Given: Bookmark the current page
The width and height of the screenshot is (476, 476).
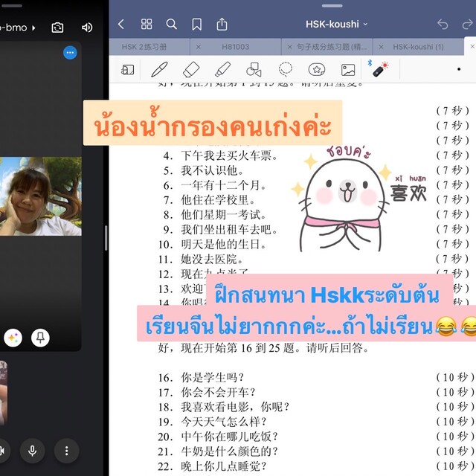Looking at the screenshot, I should pyautogui.click(x=196, y=25).
